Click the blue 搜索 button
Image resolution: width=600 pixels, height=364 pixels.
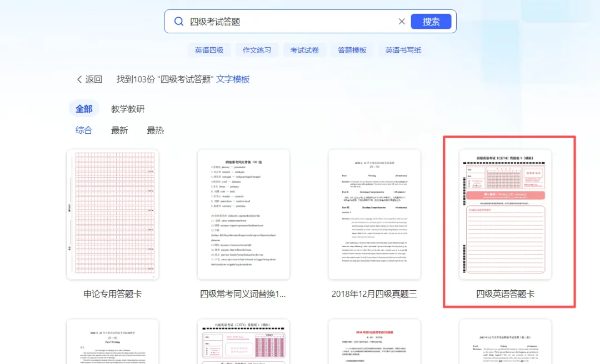pos(431,22)
